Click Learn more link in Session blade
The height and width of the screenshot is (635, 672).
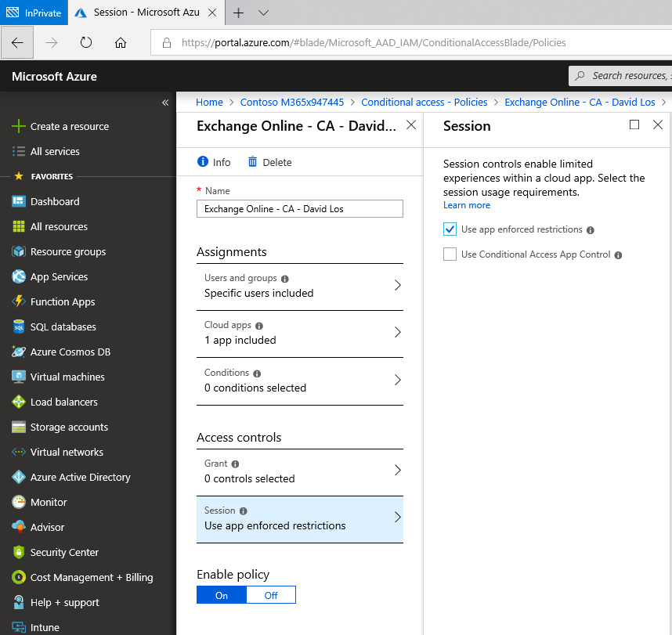point(466,205)
